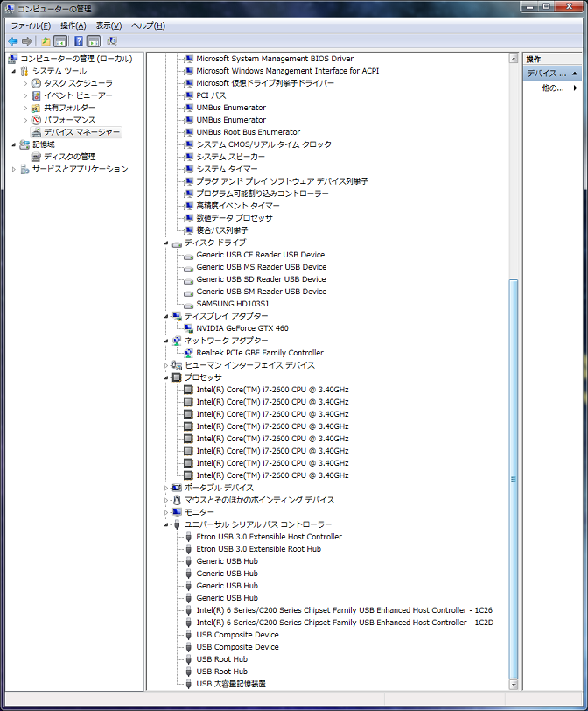Viewport: 588px width, 711px height.
Task: Click the ディスクの管理 icon
Action: (36, 157)
